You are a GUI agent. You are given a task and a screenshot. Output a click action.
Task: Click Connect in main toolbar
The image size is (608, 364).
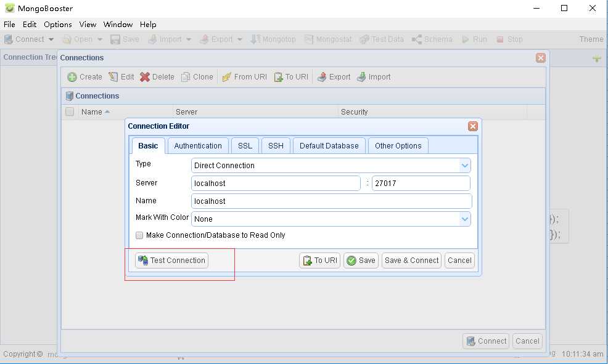point(24,39)
